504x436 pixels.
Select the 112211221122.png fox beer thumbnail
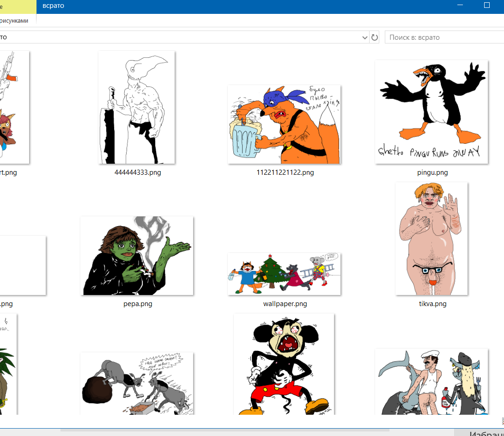point(284,124)
